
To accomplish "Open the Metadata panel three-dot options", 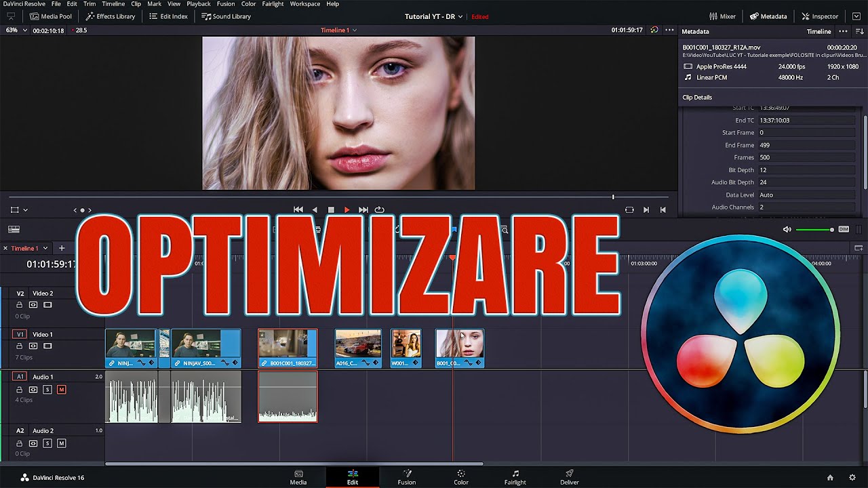I will (x=843, y=31).
